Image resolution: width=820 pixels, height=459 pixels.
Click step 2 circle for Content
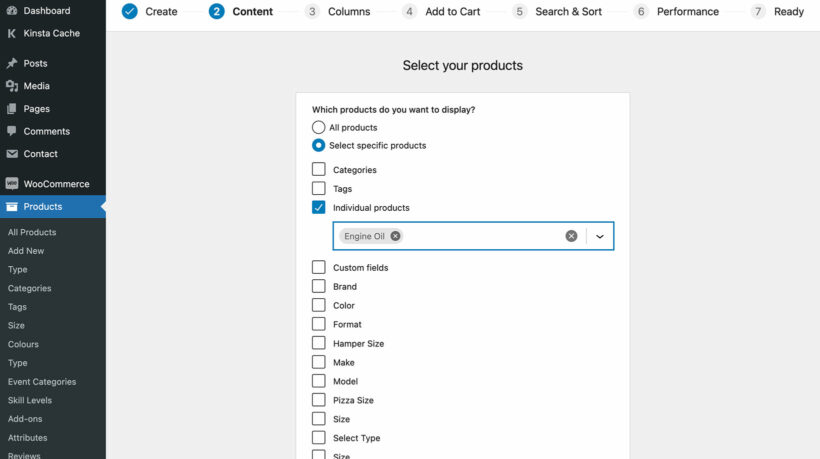[217, 11]
